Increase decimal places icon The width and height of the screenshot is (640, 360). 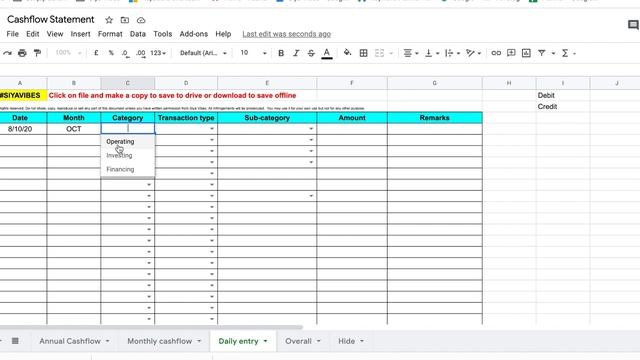point(141,53)
